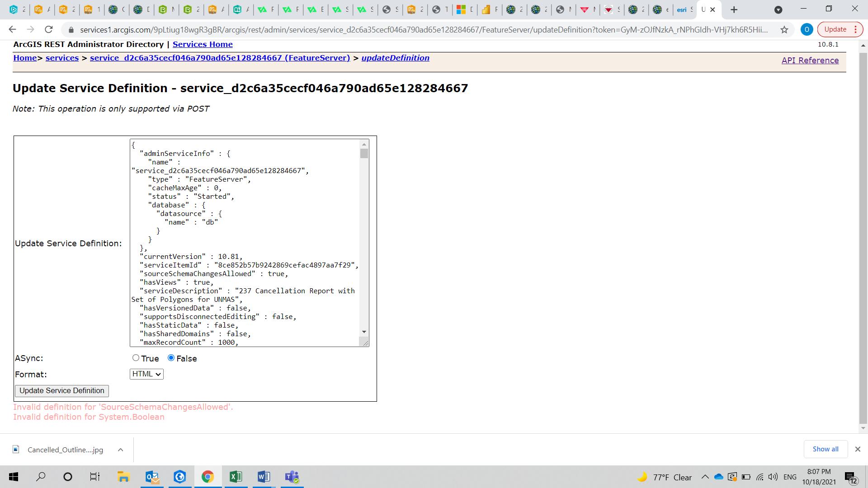Select the False radio button for ASync
Screen dimensions: 868x488
tap(170, 358)
